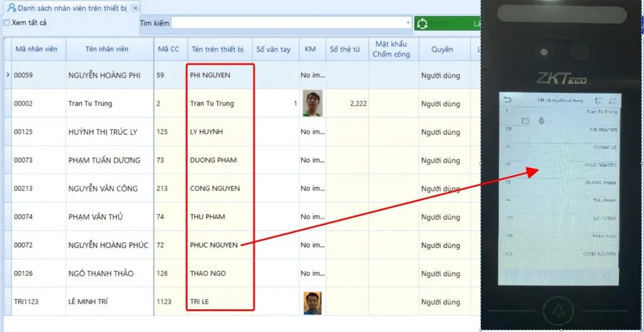Click device name cell 'CONG NGUYEN' in the table
Viewport: 644px width, 332px height.
point(219,189)
